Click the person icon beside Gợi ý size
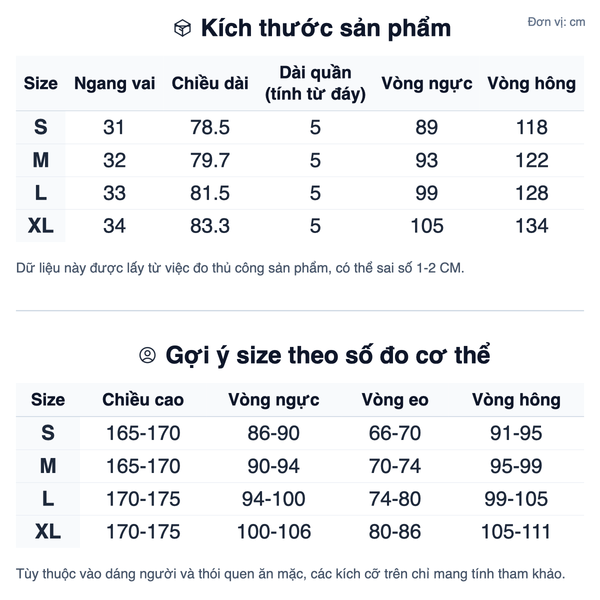The image size is (600, 600). click(148, 355)
